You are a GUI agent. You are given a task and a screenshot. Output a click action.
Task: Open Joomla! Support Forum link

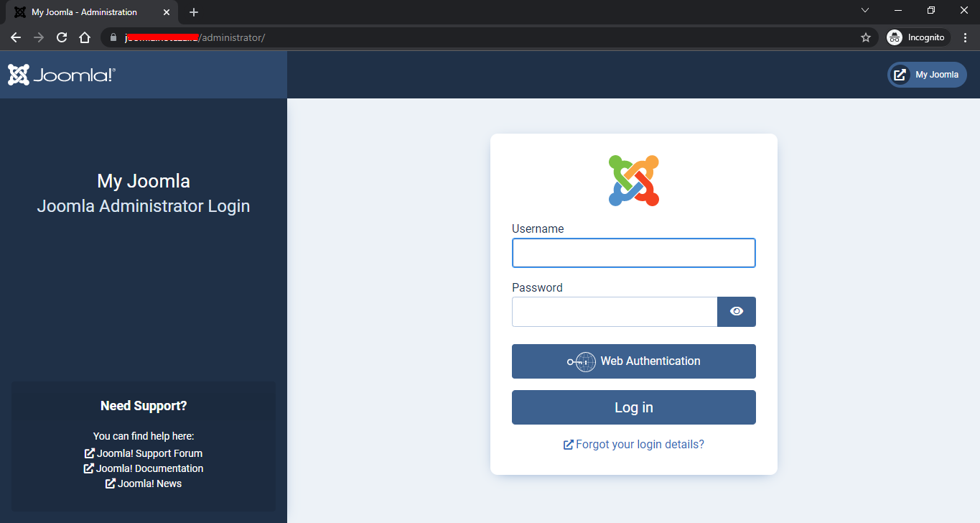pos(144,453)
